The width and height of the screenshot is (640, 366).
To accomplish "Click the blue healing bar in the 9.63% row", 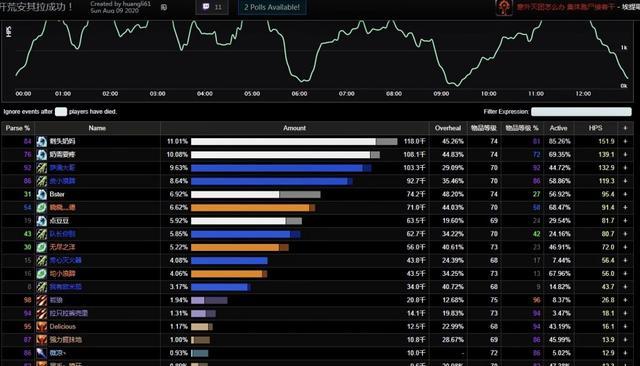I will point(277,168).
